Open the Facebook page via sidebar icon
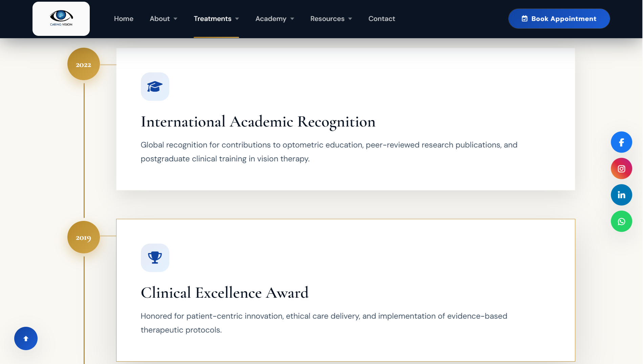643x364 pixels. tap(621, 142)
